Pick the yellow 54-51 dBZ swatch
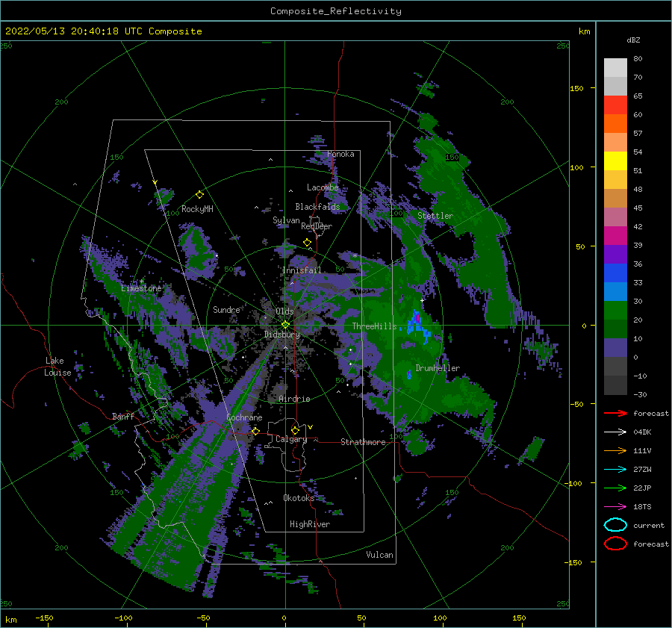The image size is (672, 628). [615, 161]
